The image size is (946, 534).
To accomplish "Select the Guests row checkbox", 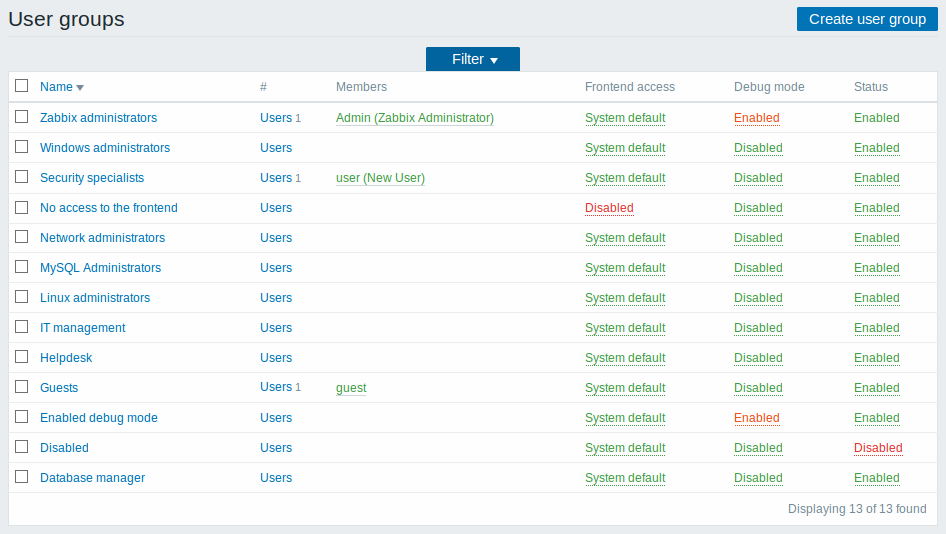I will [x=22, y=387].
